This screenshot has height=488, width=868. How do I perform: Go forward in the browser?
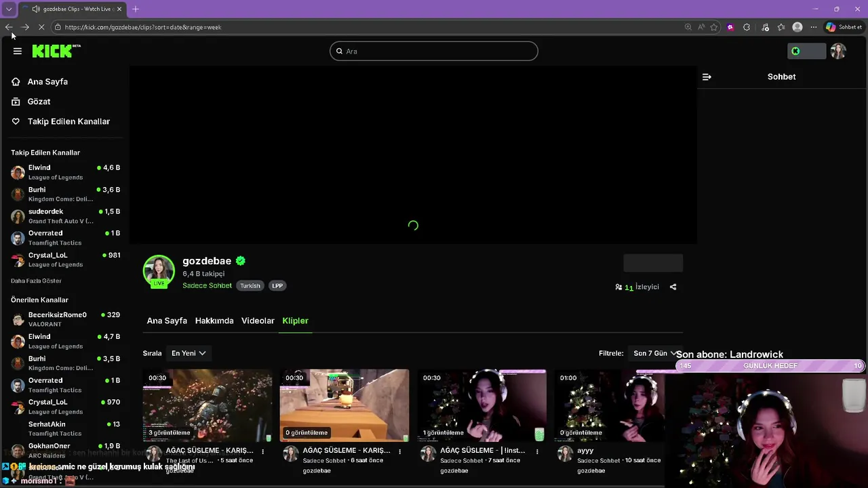coord(25,27)
